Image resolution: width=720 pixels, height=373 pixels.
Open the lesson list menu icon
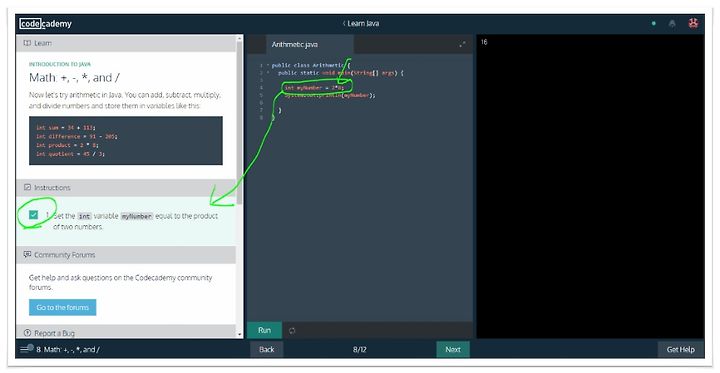tap(26, 349)
